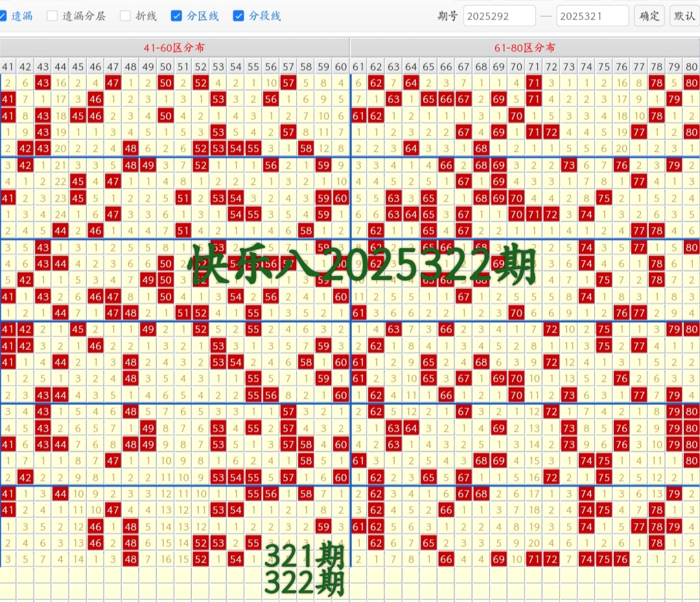Click the 确定 button

click(x=649, y=16)
